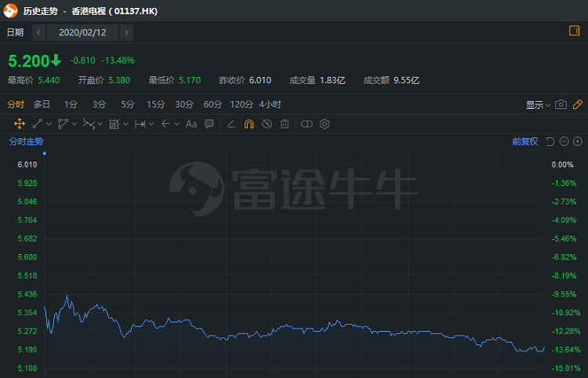
Task: Expand polygon tool dropdown arrow
Action: [74, 124]
